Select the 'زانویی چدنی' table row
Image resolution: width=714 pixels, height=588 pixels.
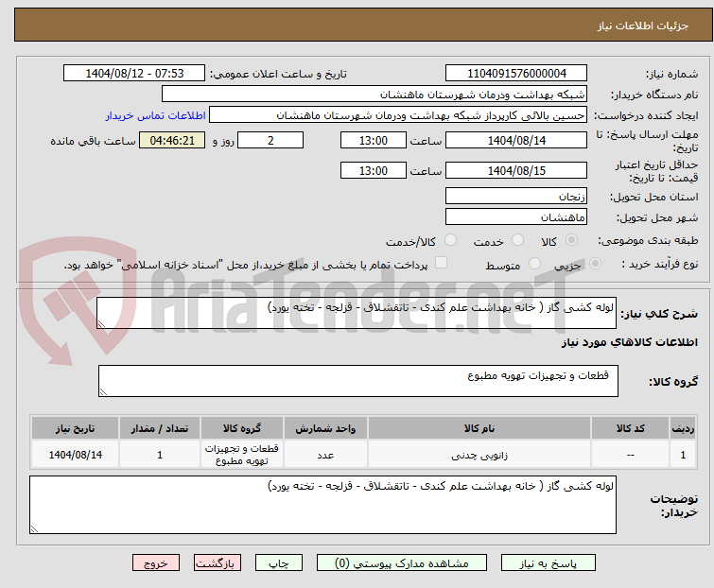coord(479,455)
